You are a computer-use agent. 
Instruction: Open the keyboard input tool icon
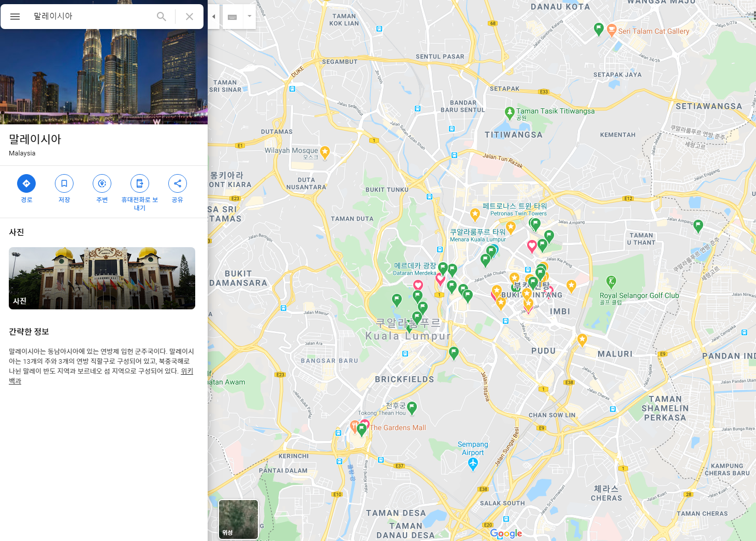232,17
